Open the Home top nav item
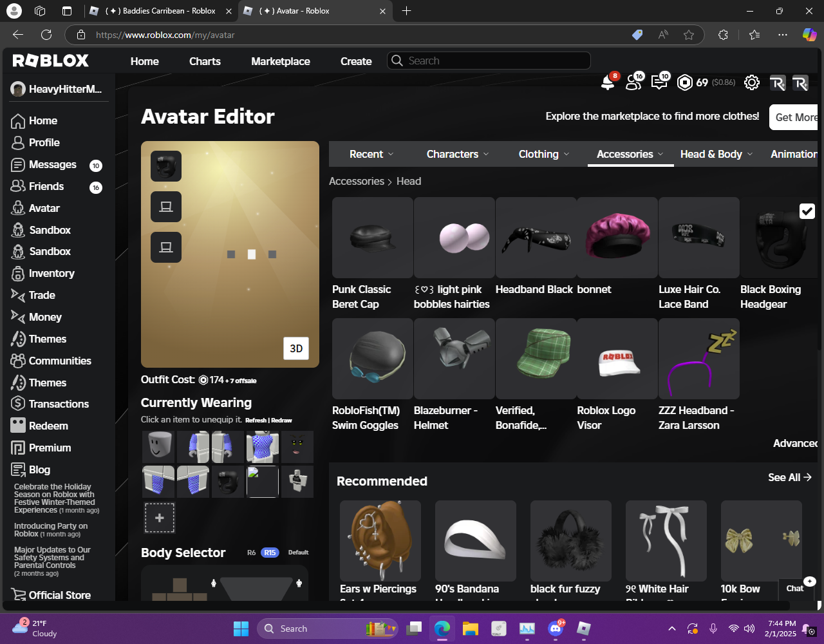The width and height of the screenshot is (824, 644). click(x=145, y=61)
